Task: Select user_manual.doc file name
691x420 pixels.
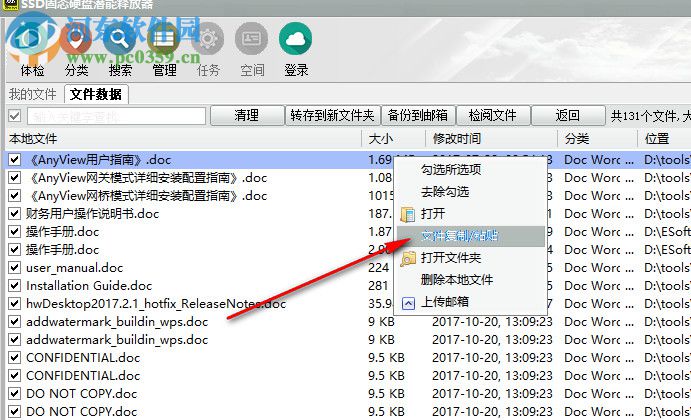Action: (x=74, y=268)
